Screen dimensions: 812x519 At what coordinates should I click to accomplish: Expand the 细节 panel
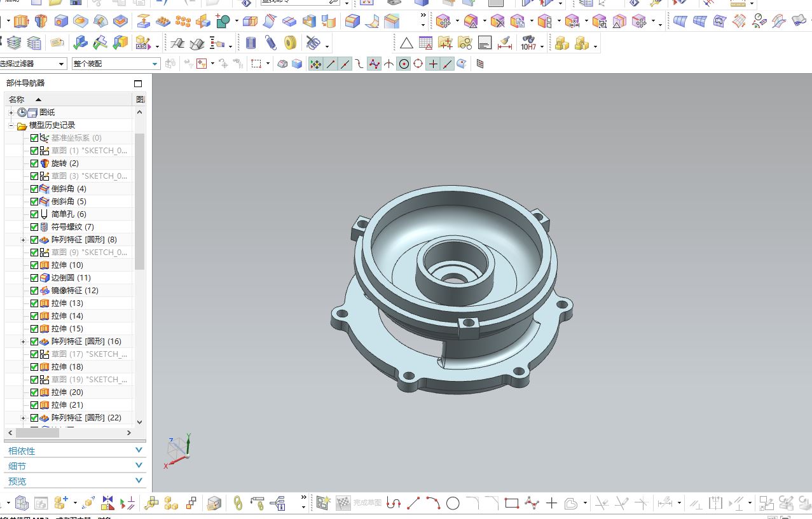coord(75,466)
